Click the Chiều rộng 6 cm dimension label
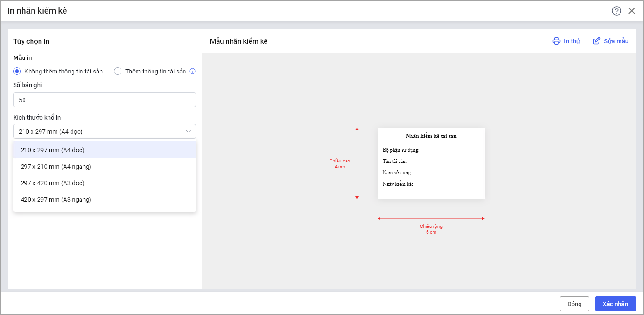Screen dimensions: 644x315 click(x=431, y=229)
